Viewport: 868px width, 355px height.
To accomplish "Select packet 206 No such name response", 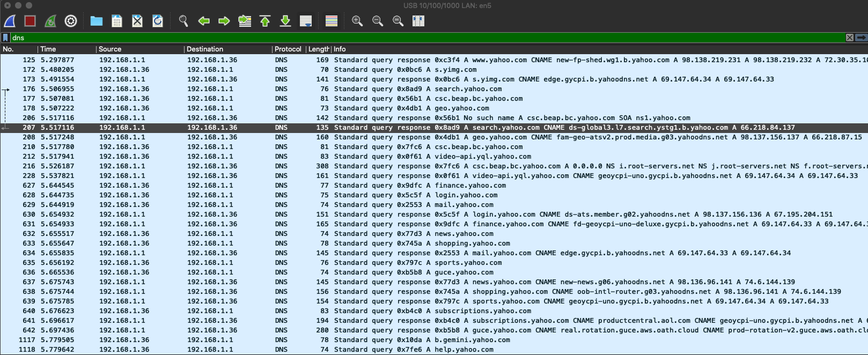I will click(x=434, y=118).
